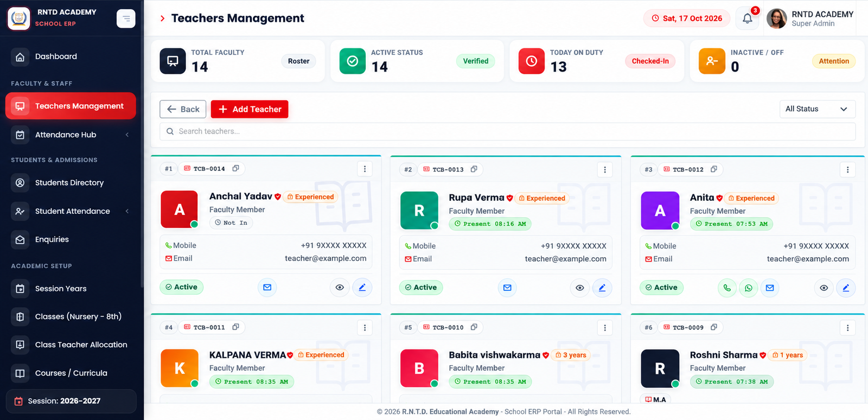Copy teacher ID TCB-0013

pyautogui.click(x=474, y=169)
